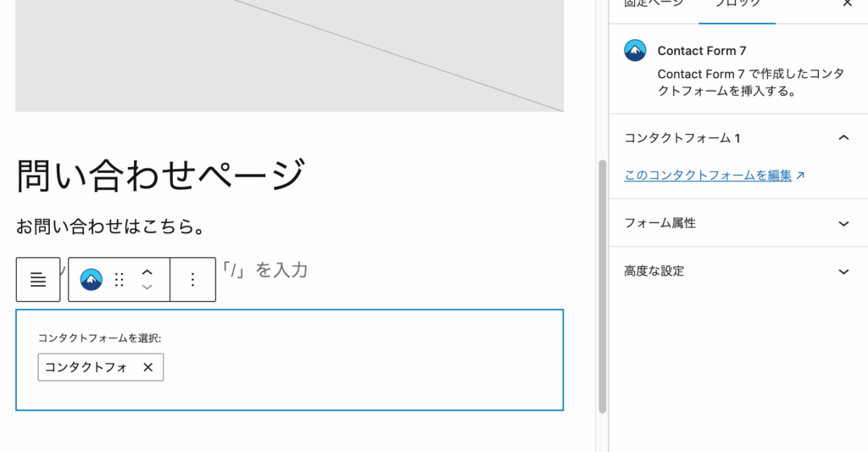Click Contact Form 7 mountain icon in sidebar
The width and height of the screenshot is (868, 452).
[x=635, y=51]
